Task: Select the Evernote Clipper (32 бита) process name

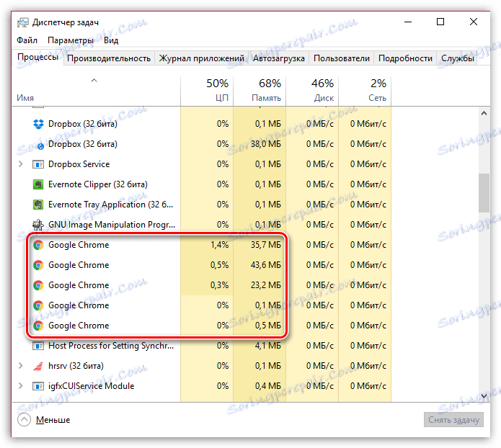Action: 98,184
